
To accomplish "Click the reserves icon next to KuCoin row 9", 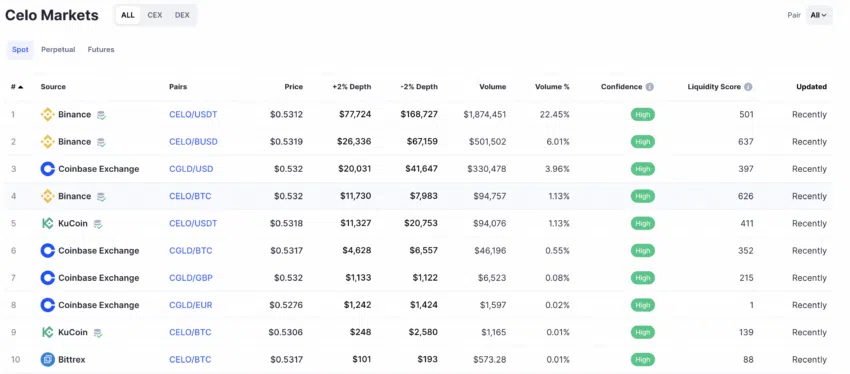I will tap(98, 332).
